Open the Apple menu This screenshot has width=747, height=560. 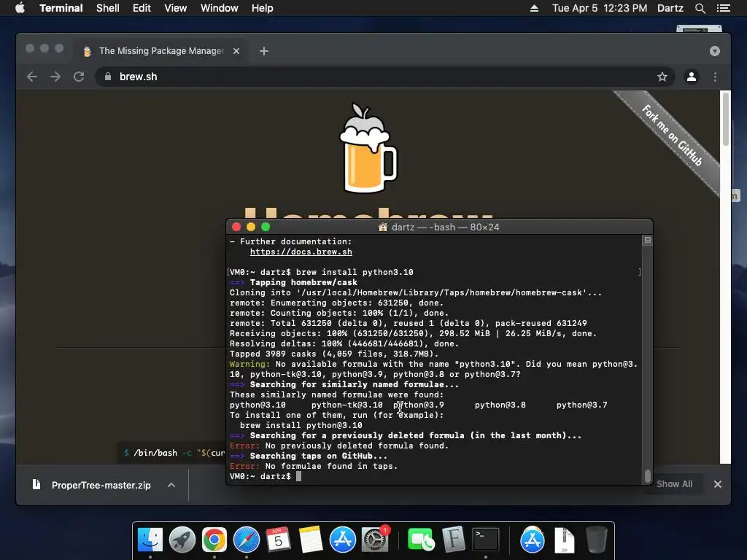[x=20, y=8]
